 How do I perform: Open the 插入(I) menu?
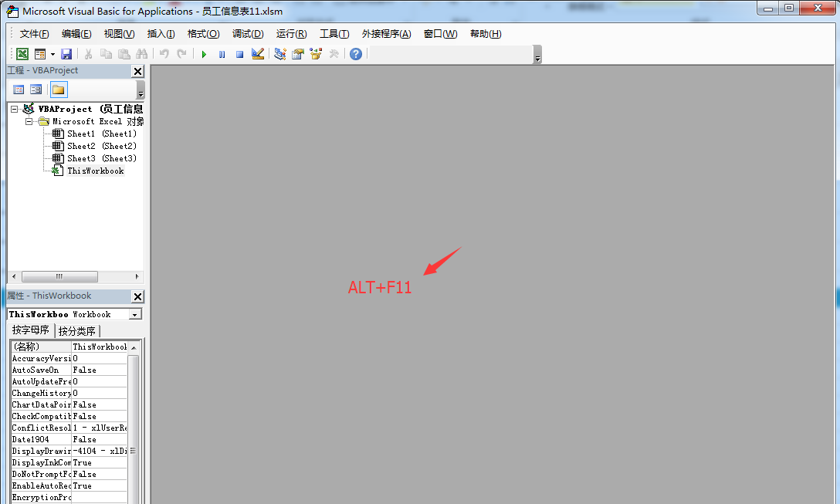(161, 34)
